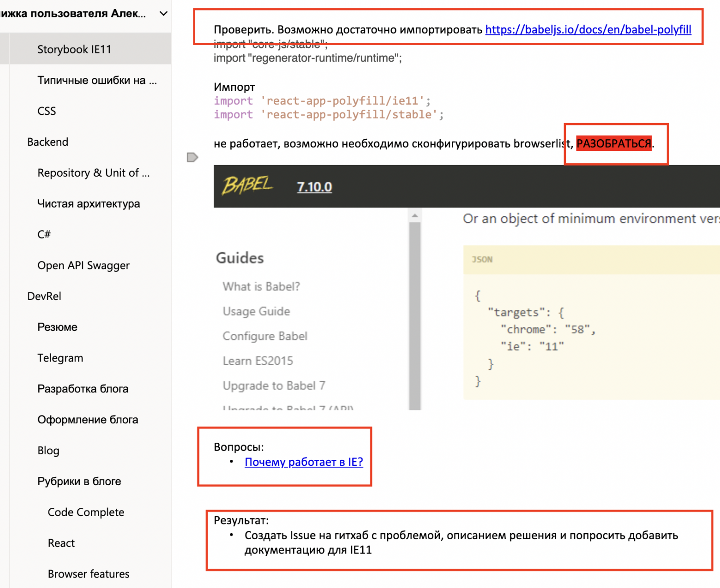Expand the notebook dropdown chevron
The height and width of the screenshot is (588, 720).
[x=163, y=14]
